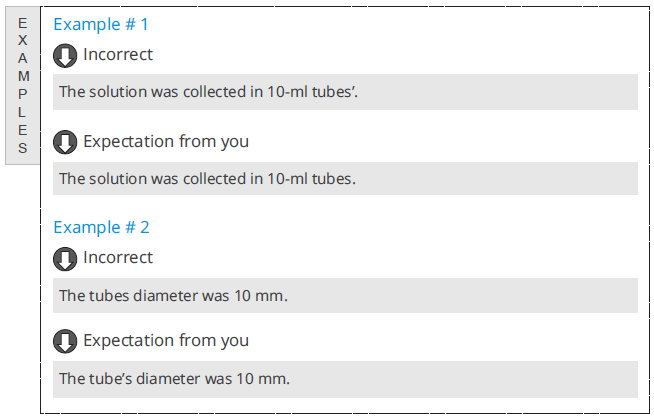Open the Example # 1 heading link
Image resolution: width=654 pixels, height=418 pixels.
click(x=101, y=24)
